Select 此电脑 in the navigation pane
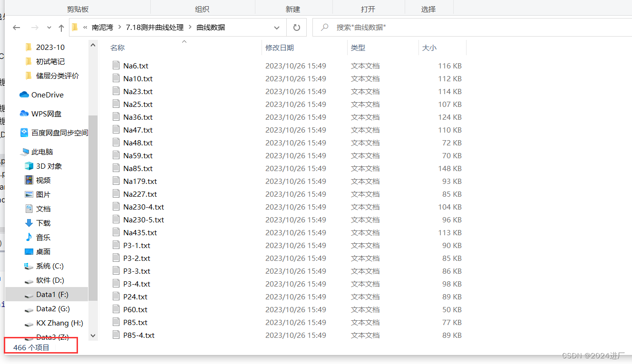 click(x=42, y=152)
